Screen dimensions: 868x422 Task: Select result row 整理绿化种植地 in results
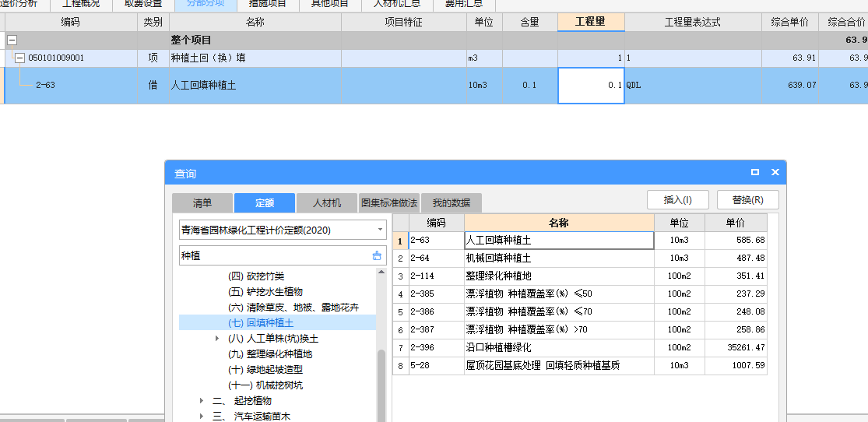pyautogui.click(x=580, y=276)
